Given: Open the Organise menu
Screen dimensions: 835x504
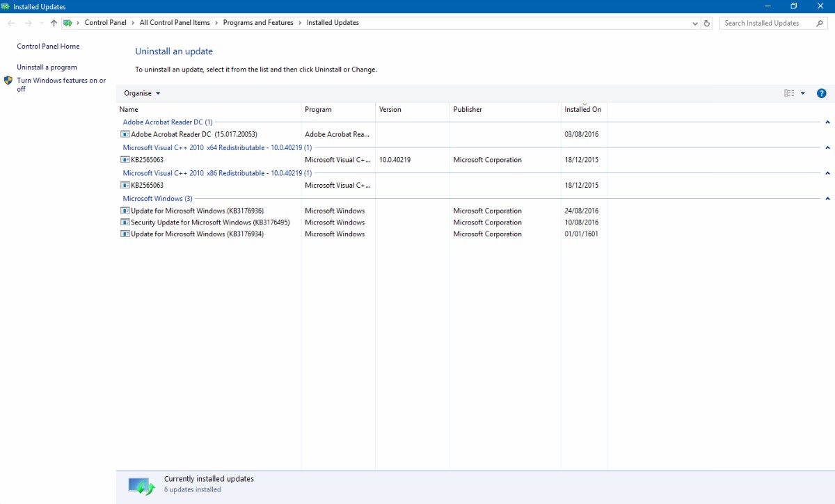Looking at the screenshot, I should 142,93.
